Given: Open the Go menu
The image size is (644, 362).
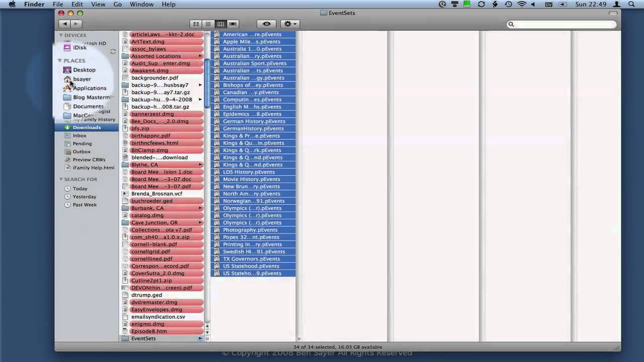Looking at the screenshot, I should point(118,4).
